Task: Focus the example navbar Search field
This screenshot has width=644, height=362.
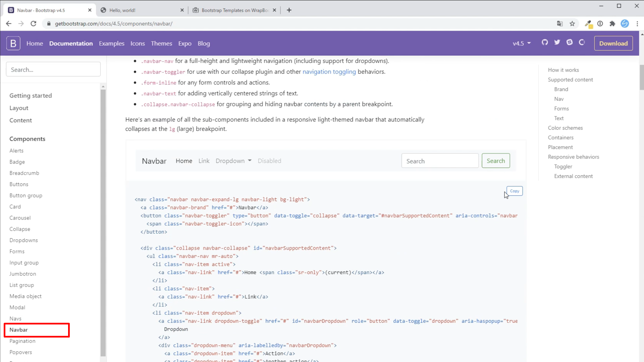Action: point(440,161)
